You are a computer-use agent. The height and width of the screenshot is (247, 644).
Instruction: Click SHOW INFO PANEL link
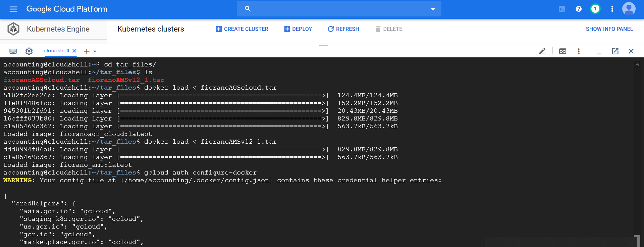coord(609,29)
